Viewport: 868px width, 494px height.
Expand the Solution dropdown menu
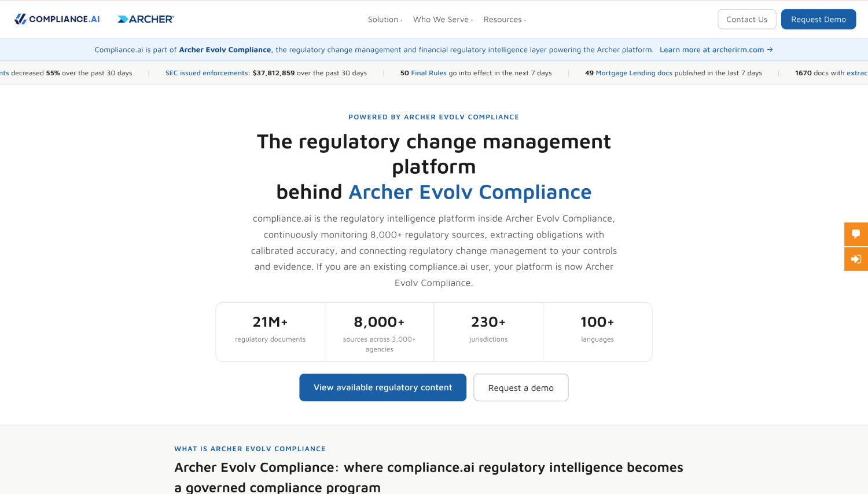point(385,20)
